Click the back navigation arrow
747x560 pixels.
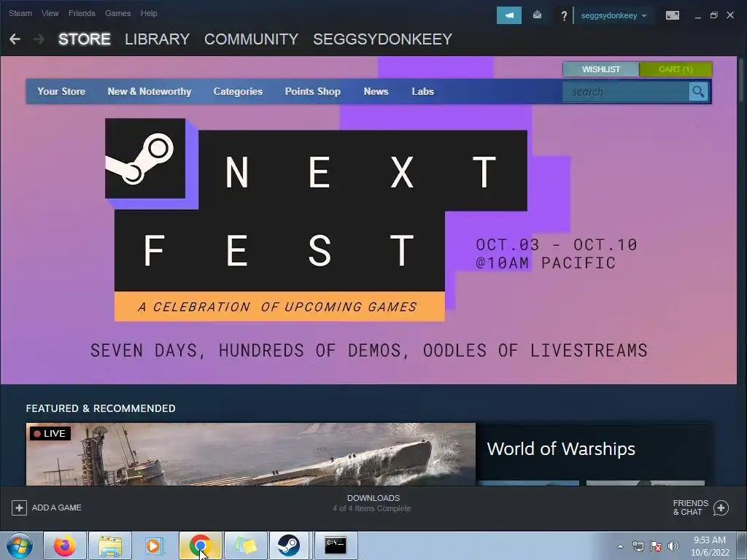[15, 39]
